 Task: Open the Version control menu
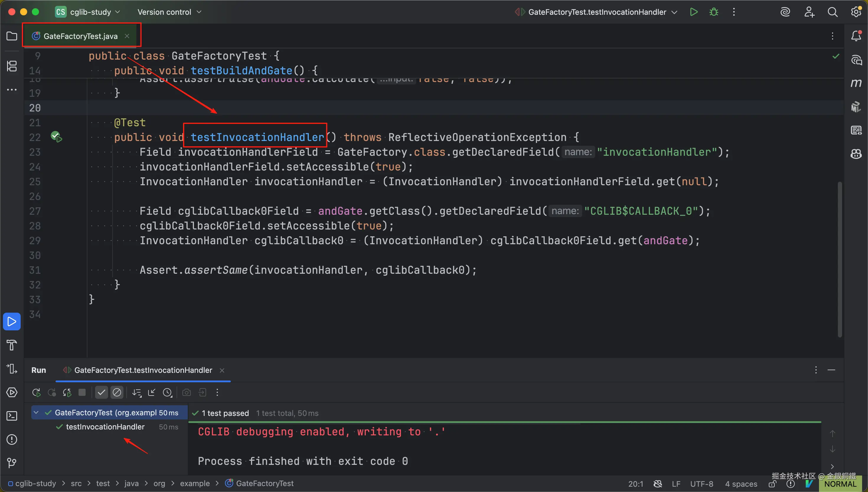pyautogui.click(x=169, y=12)
